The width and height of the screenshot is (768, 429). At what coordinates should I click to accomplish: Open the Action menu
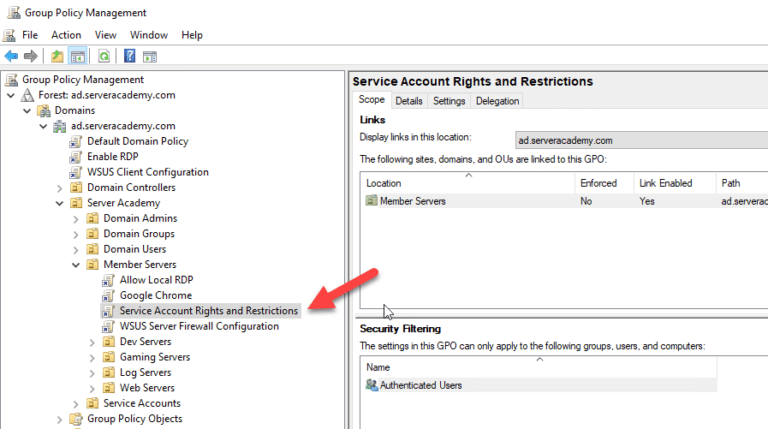[x=66, y=35]
